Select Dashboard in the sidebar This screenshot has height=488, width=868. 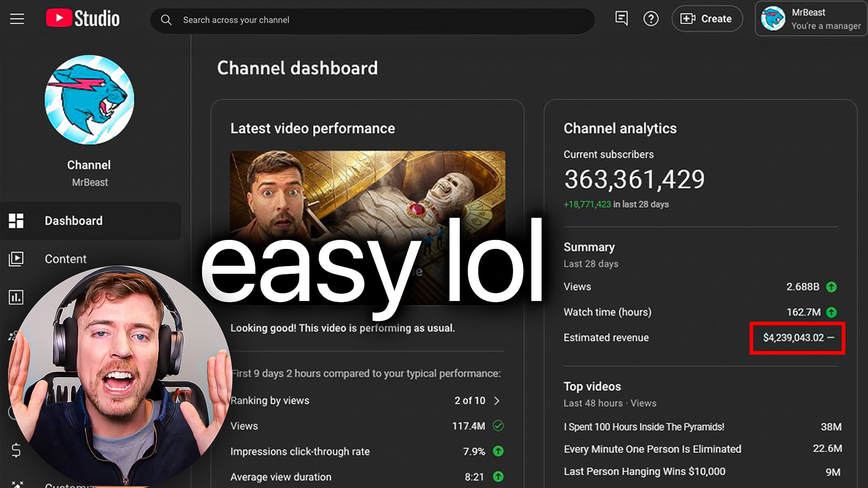(x=74, y=221)
